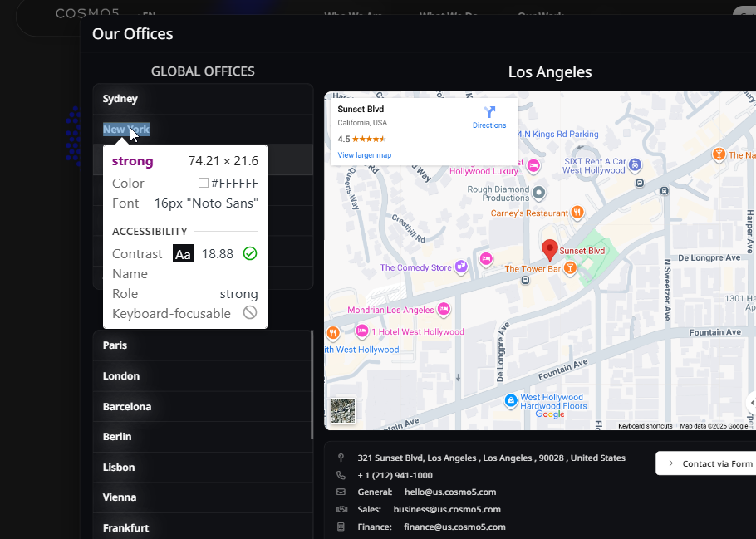Screen dimensions: 756x539
Task: Click the Contact via Form button
Action: tap(706, 463)
